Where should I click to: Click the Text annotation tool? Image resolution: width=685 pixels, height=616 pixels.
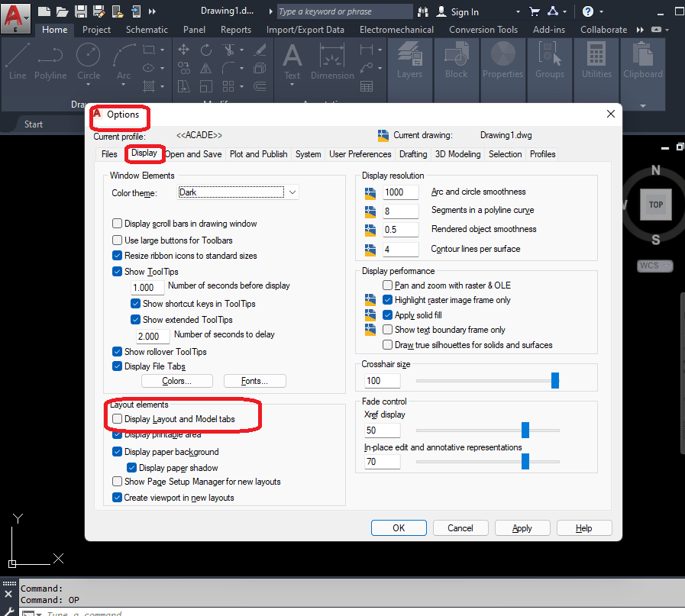(x=292, y=62)
